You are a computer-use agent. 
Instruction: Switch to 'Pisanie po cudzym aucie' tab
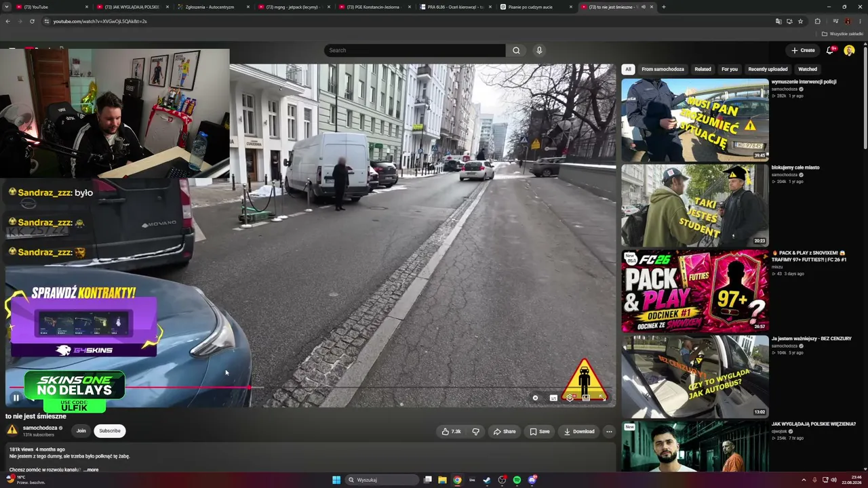click(536, 7)
